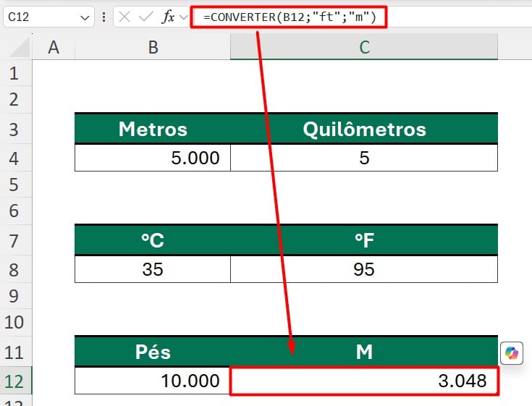This screenshot has width=532, height=406.
Task: Select the cell containing 35
Action: pos(153,269)
